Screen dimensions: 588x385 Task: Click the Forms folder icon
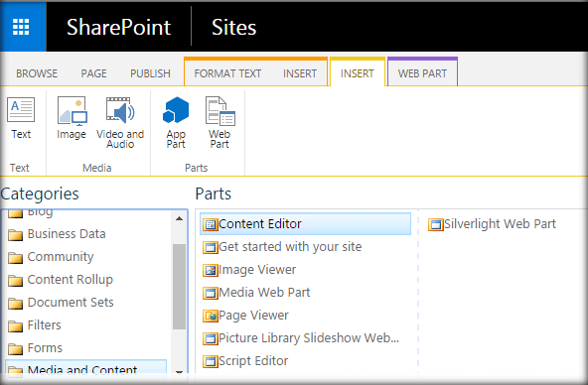(15, 349)
